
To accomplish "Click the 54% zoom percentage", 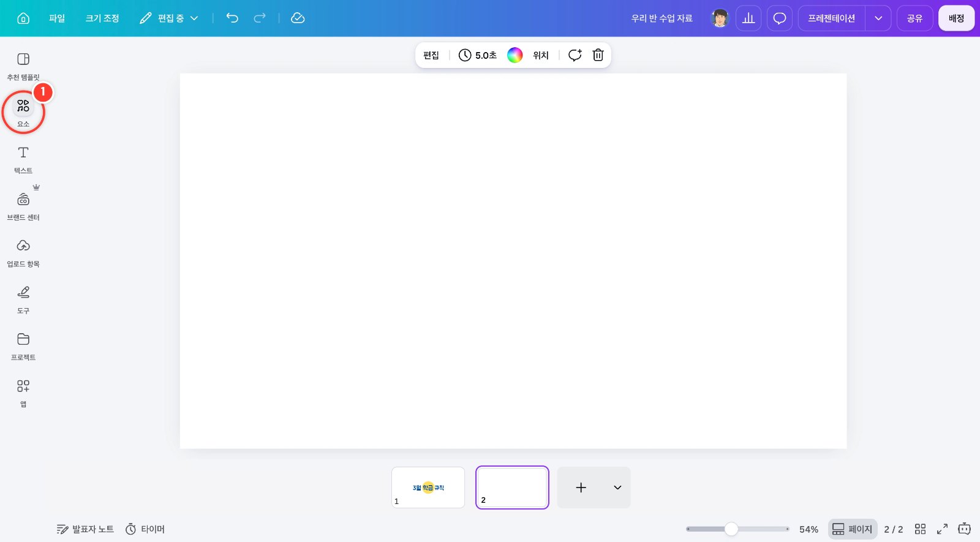I will pos(809,529).
